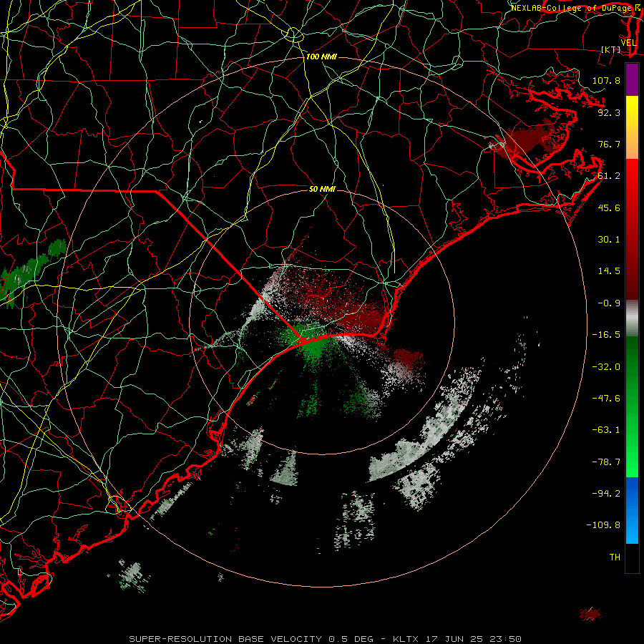Click the 61.2 legend value
The width and height of the screenshot is (644, 644).
[609, 176]
